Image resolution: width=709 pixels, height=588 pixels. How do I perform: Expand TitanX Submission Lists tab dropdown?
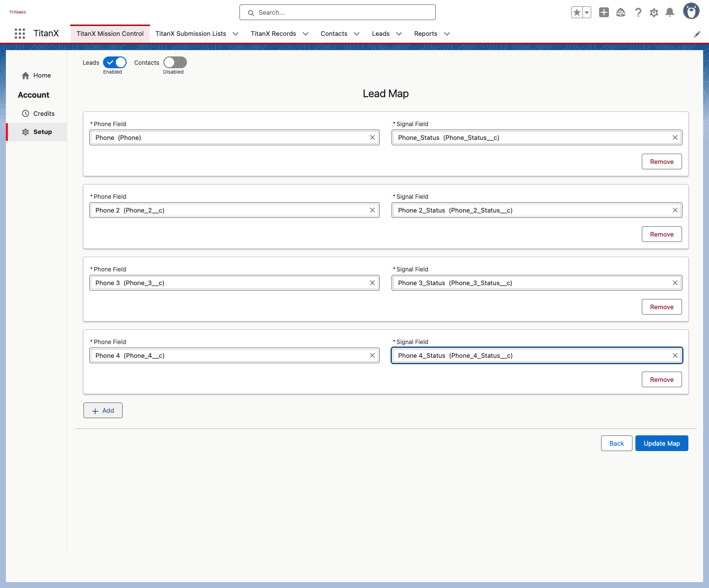point(236,34)
